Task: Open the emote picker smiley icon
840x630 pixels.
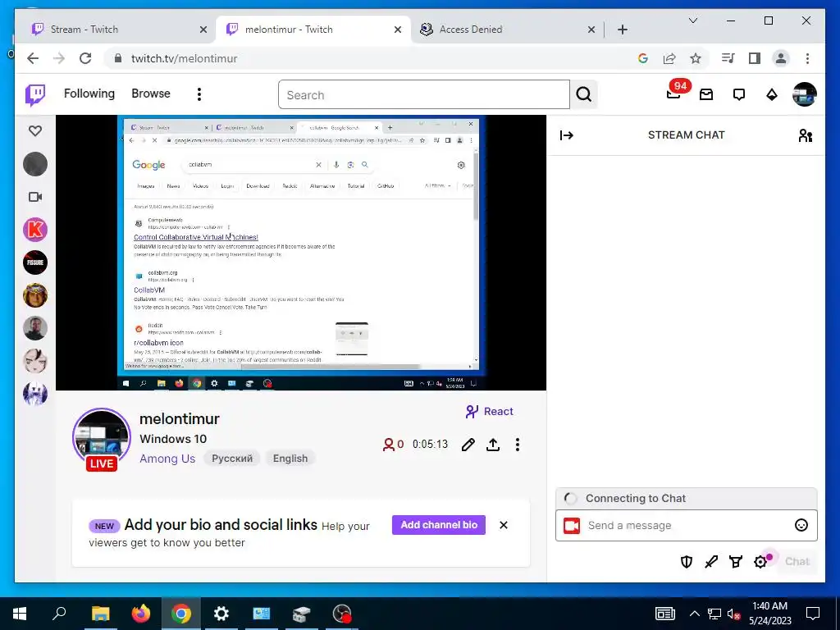Action: [801, 526]
